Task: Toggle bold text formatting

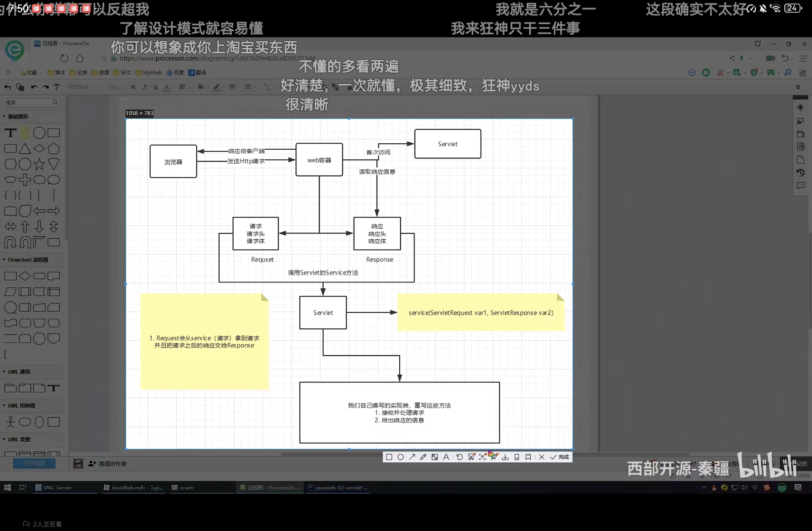Action: coord(133,87)
